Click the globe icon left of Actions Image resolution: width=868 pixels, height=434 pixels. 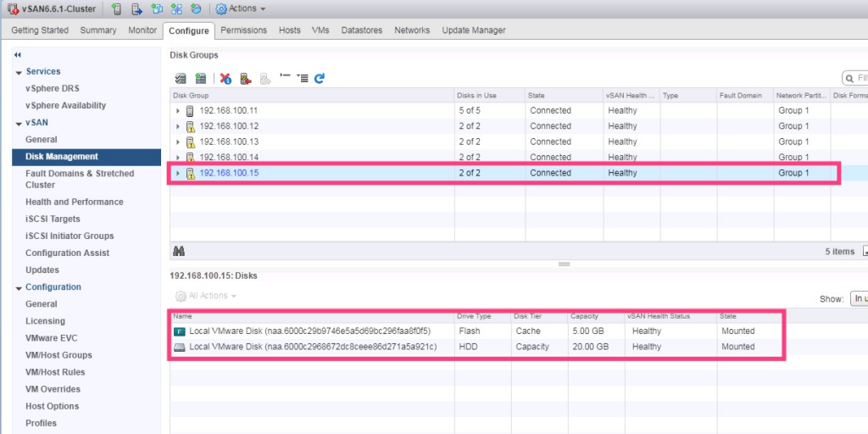pyautogui.click(x=196, y=8)
